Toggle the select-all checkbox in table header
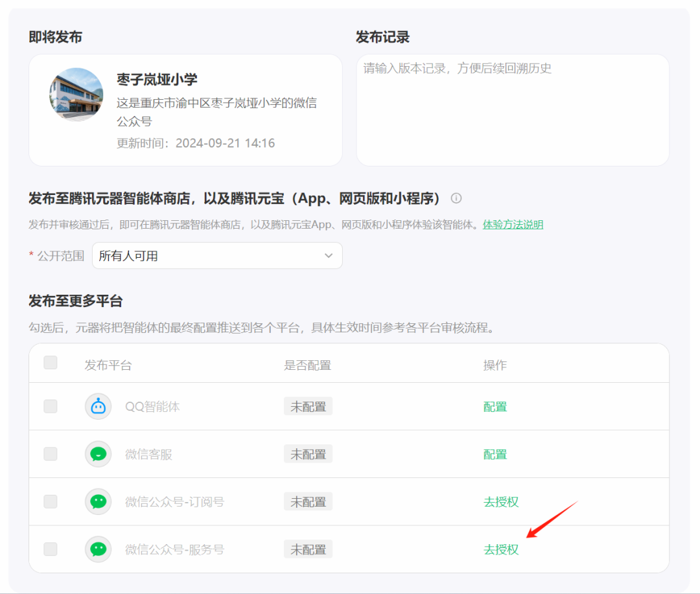700x594 pixels. point(50,363)
